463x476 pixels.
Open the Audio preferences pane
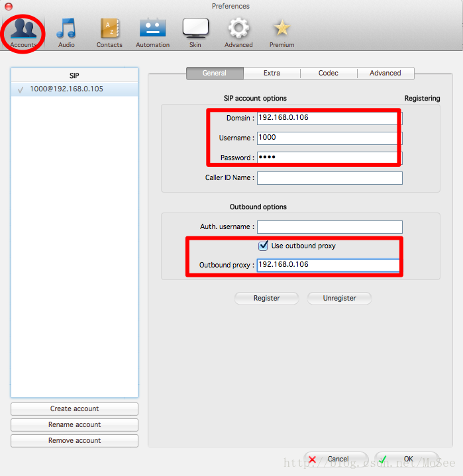66,33
